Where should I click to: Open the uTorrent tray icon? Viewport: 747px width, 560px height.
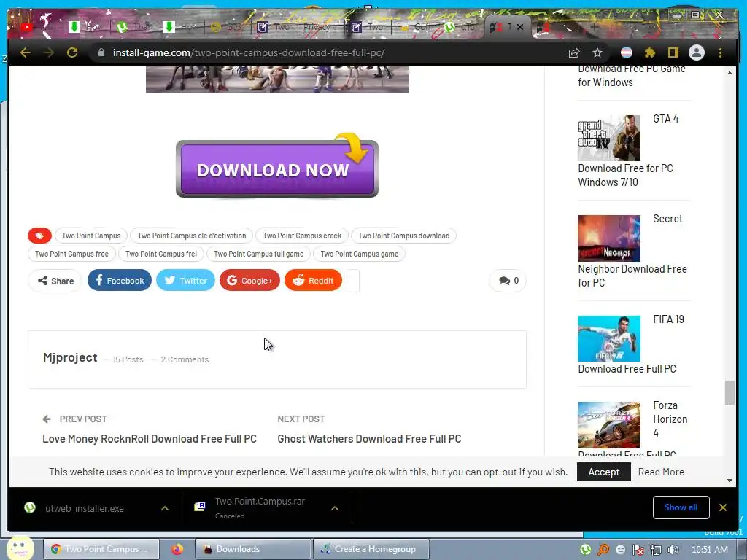pyautogui.click(x=586, y=550)
